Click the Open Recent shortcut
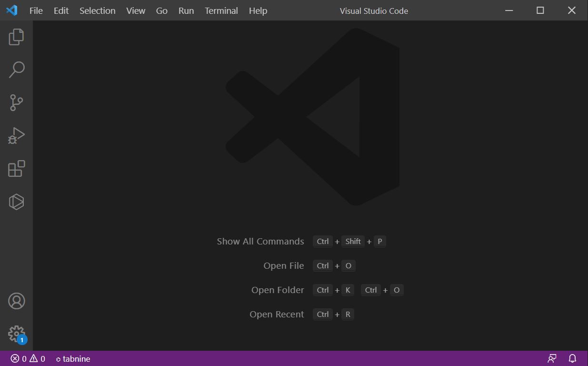This screenshot has width=588, height=366. click(x=277, y=314)
